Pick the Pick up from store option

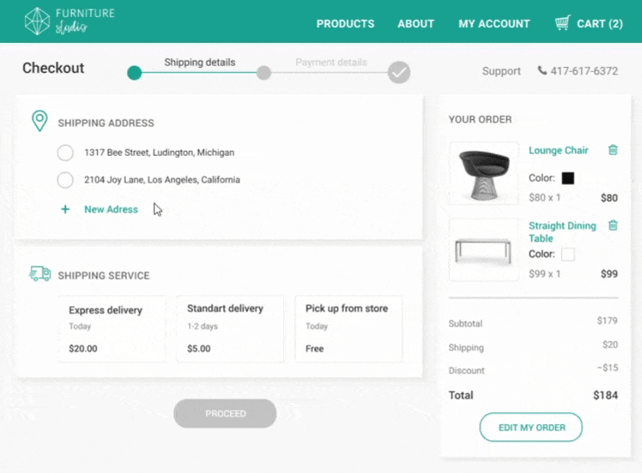(348, 328)
